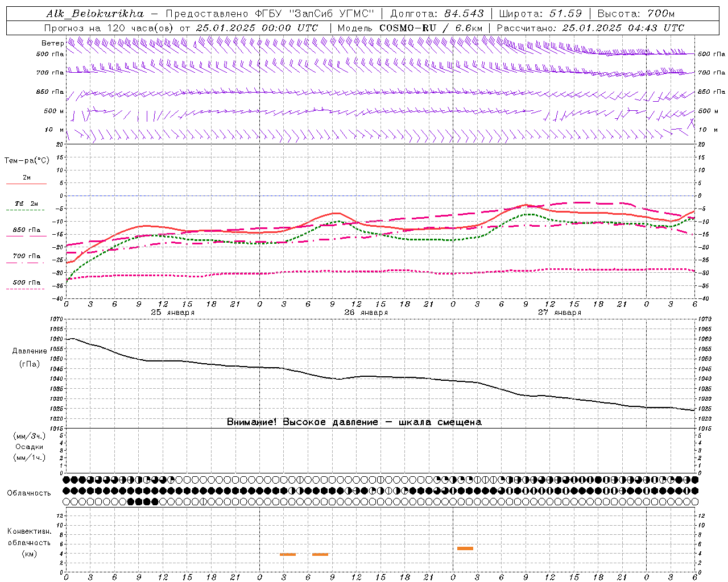Image resolution: width=728 pixels, height=582 pixels.
Task: Click the 'Облачность' cloudiness label
Action: (29, 493)
